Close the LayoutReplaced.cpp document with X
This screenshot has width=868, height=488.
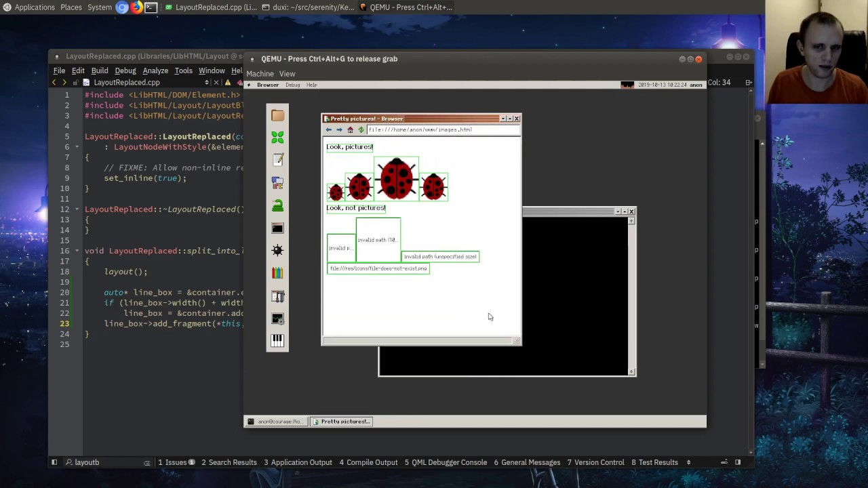click(x=217, y=83)
